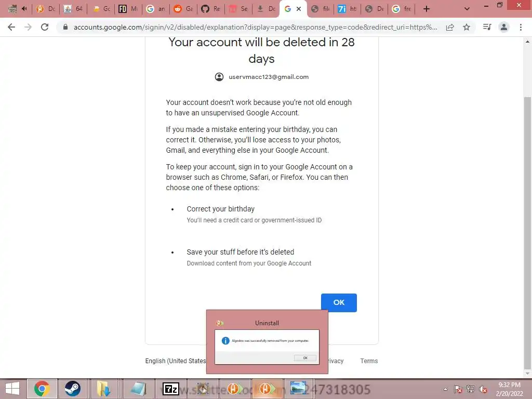The height and width of the screenshot is (399, 532).
Task: Click 'Save your stuff before it's deleted' text
Action: (240, 252)
